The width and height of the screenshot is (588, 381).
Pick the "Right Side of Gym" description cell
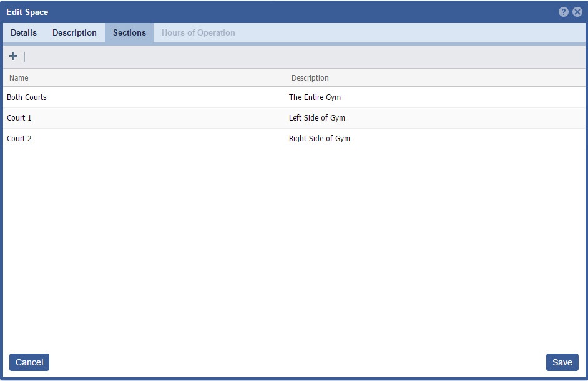pyautogui.click(x=319, y=139)
